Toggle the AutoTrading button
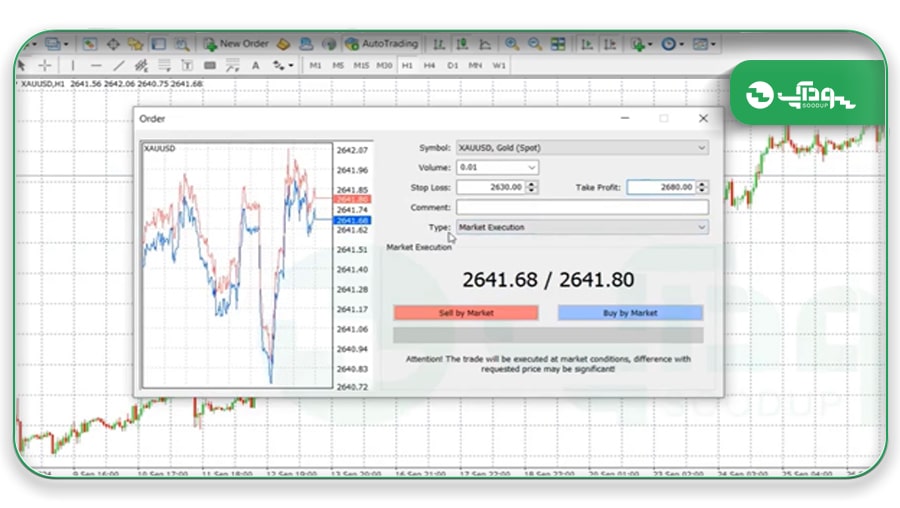Screen dimensions: 900x508 pos(382,44)
